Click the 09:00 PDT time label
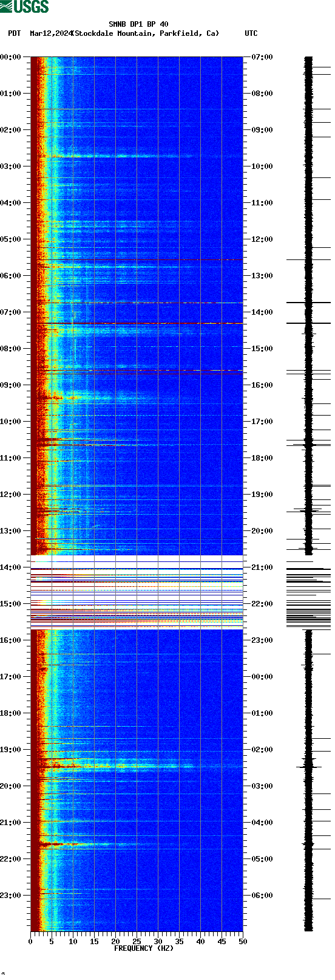This screenshot has height=980, width=335. click(10, 385)
